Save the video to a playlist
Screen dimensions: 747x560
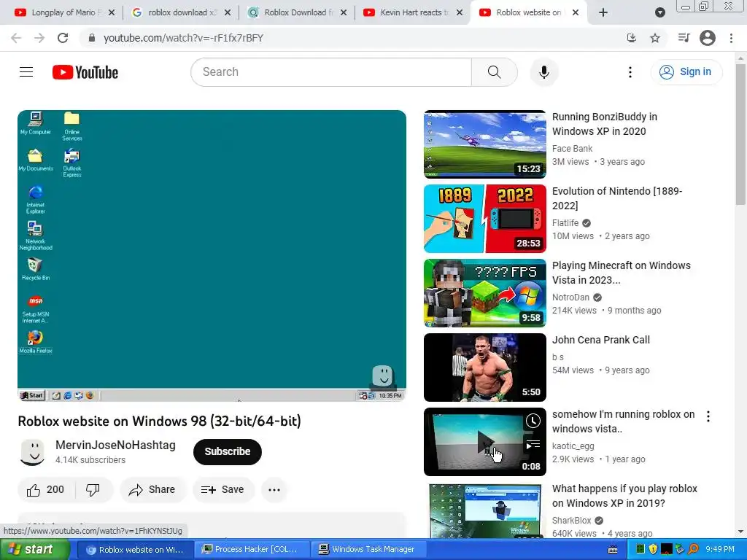pos(223,489)
